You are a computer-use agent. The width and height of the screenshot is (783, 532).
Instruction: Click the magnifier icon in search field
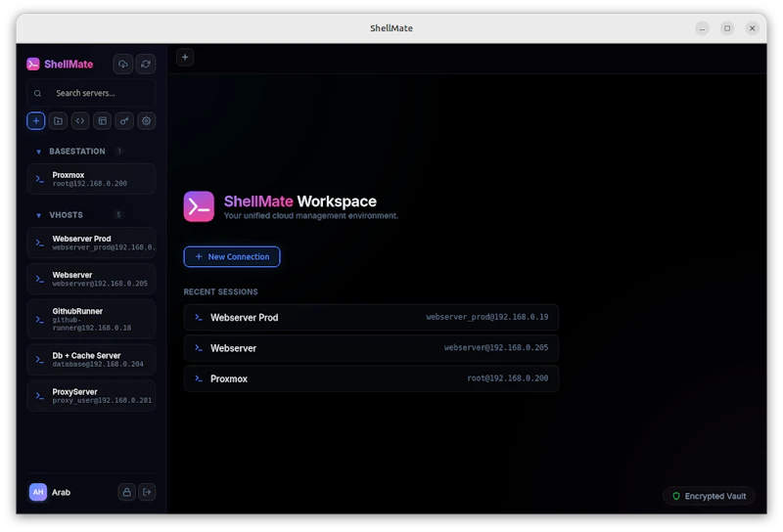[x=37, y=93]
